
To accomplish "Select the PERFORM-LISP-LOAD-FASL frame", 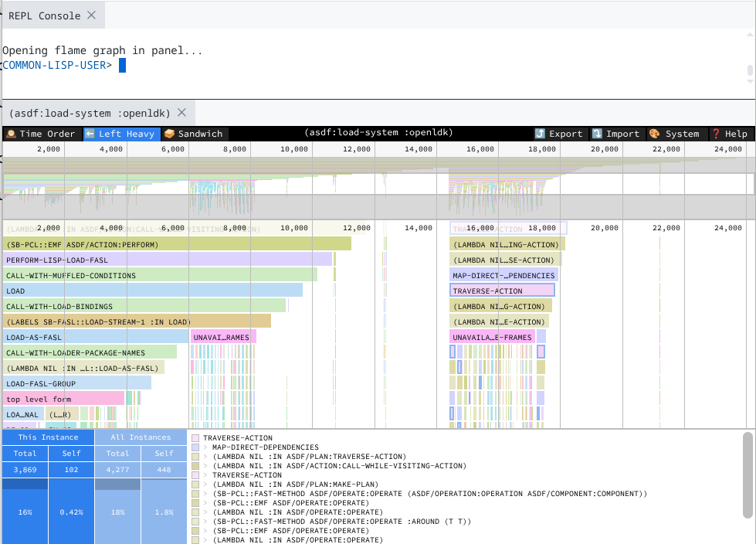I will click(167, 260).
